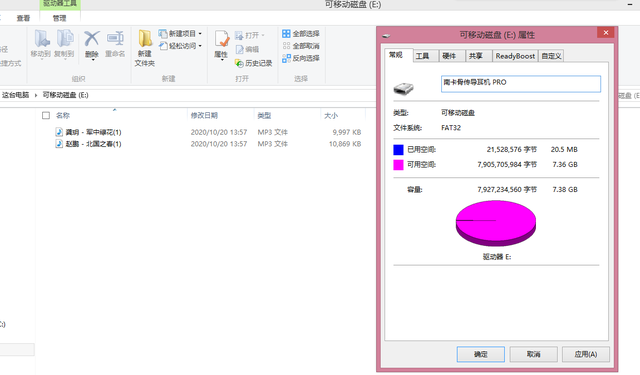Click 可移动磁盘 (E:) breadcrumb in address bar

(x=65, y=95)
